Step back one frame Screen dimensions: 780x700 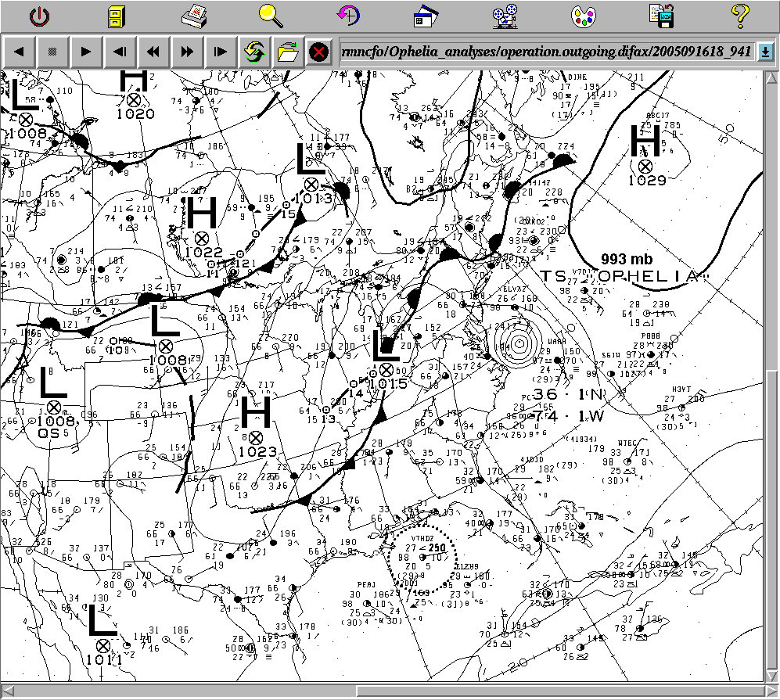[120, 52]
